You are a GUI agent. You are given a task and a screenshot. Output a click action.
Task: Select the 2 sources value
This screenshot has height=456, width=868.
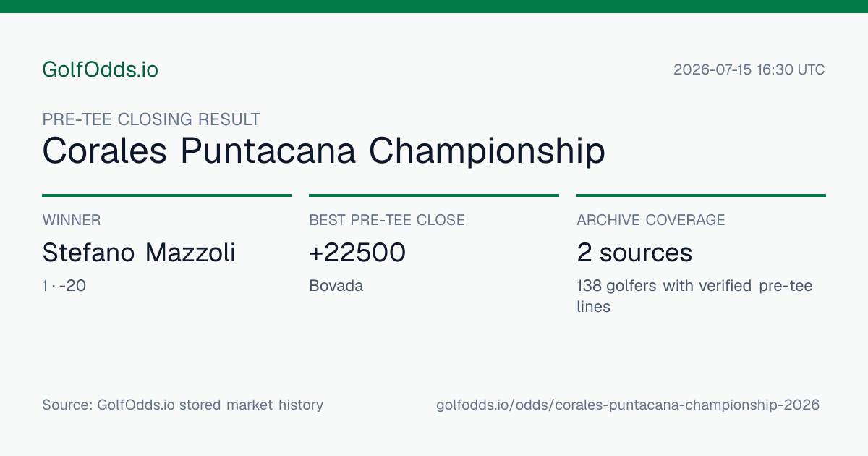coord(634,253)
